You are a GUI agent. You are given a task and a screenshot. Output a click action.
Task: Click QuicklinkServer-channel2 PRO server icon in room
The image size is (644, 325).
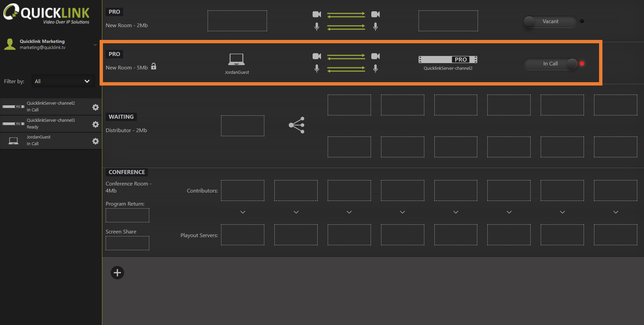pos(448,59)
